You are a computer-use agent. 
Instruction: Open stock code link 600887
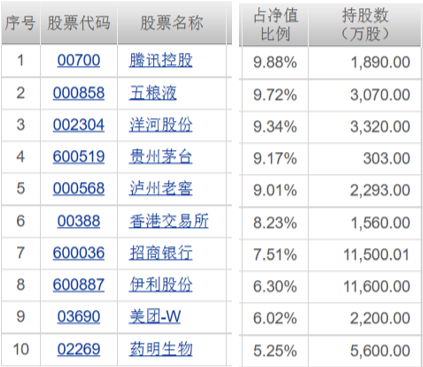79,285
